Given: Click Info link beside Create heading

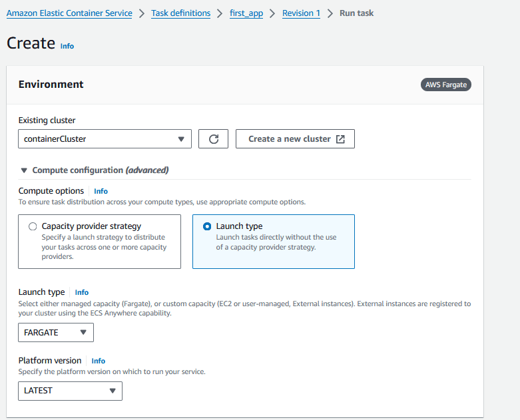Looking at the screenshot, I should point(67,46).
